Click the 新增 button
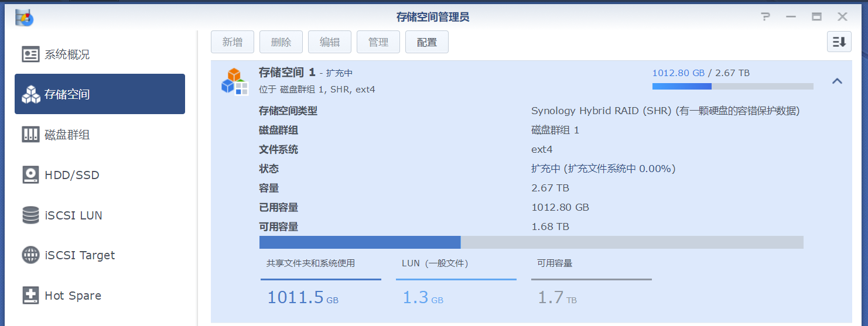The image size is (868, 326). click(233, 42)
